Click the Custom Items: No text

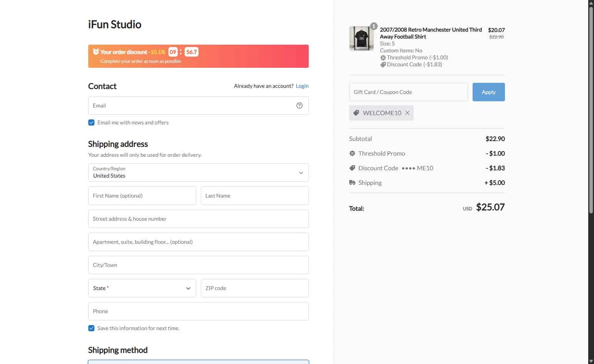[401, 50]
